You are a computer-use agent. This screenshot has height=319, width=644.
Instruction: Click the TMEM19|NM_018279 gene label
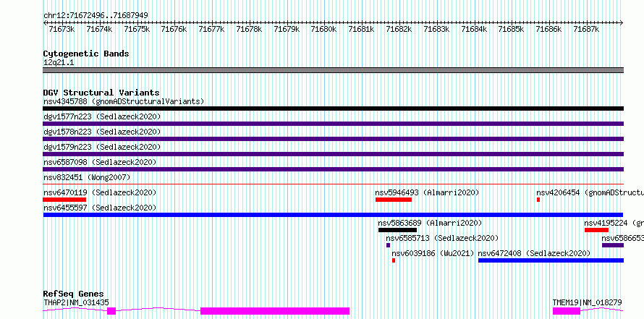tap(587, 302)
